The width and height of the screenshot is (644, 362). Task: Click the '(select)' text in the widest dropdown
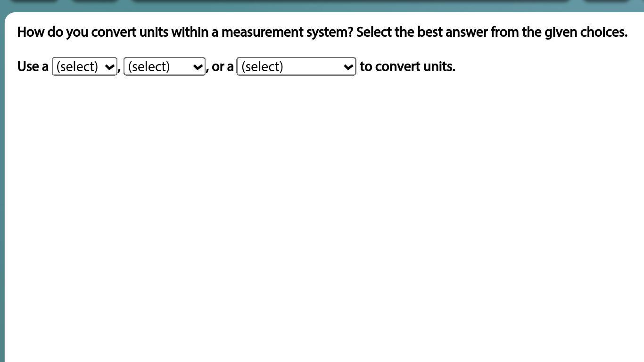pos(262,66)
